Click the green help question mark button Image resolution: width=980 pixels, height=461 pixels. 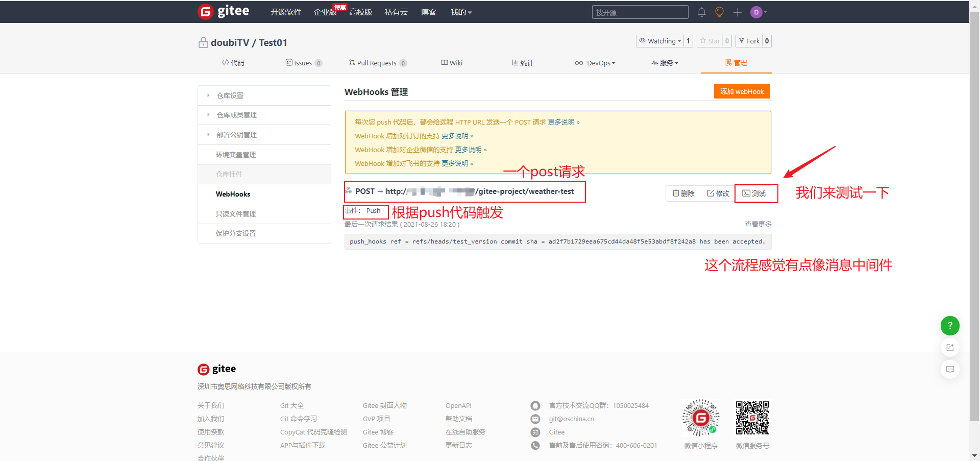tap(949, 326)
